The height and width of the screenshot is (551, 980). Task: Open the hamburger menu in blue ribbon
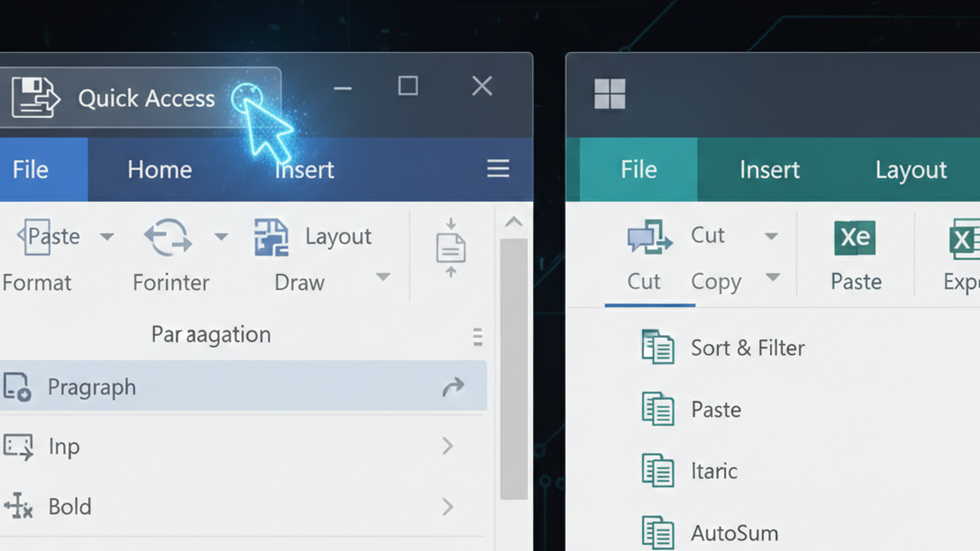click(x=498, y=168)
